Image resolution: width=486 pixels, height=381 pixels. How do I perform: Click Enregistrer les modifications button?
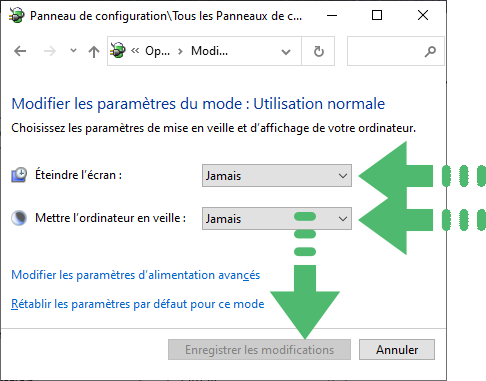click(259, 350)
